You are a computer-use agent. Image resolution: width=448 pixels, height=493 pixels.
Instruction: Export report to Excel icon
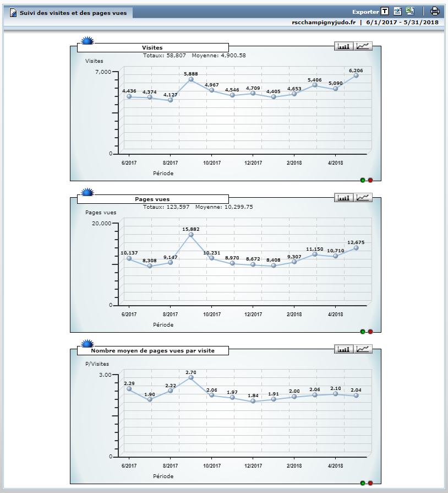(x=409, y=12)
